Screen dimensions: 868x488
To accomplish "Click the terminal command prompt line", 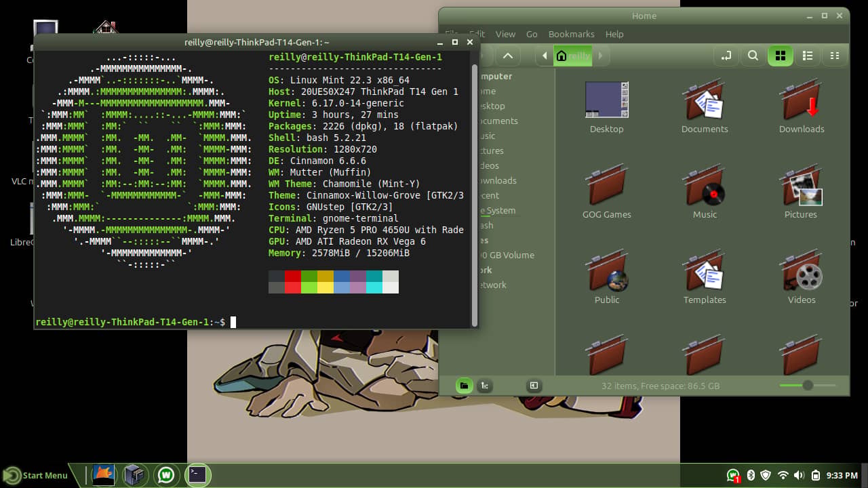I will 136,322.
